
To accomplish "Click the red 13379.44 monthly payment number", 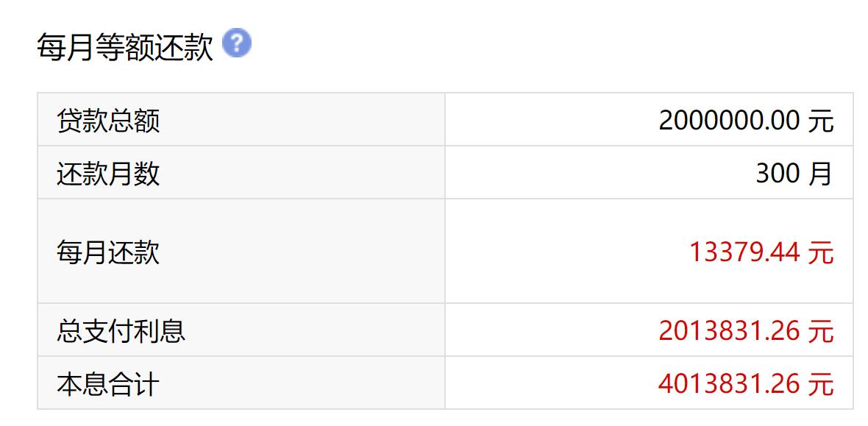I will tap(744, 252).
